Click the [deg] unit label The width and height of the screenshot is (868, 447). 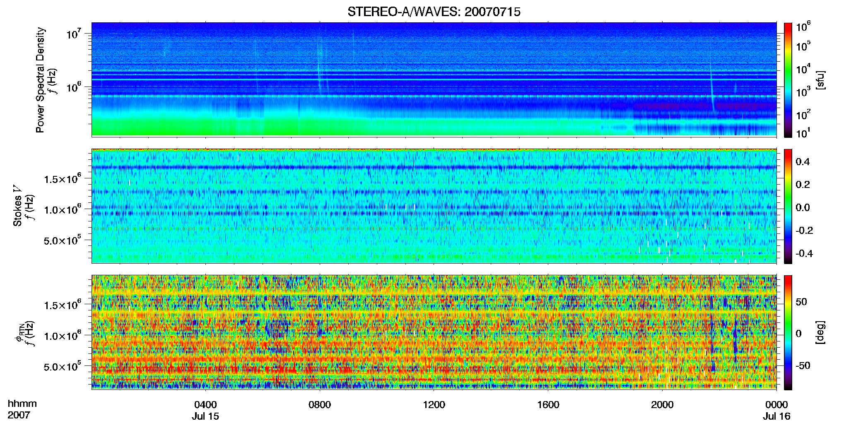point(820,332)
